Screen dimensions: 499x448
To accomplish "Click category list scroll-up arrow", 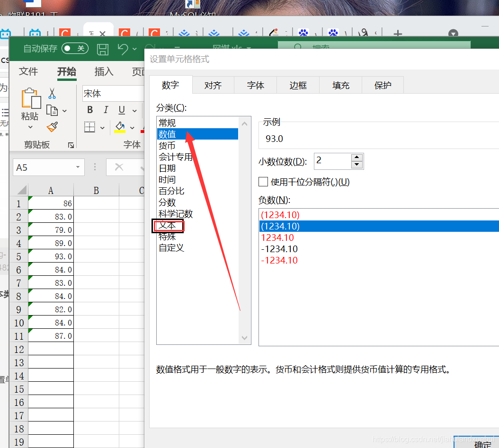I will (x=244, y=123).
